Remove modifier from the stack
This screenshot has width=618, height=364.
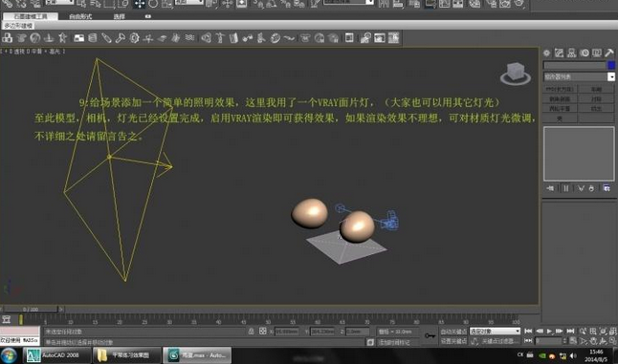pyautogui.click(x=591, y=188)
